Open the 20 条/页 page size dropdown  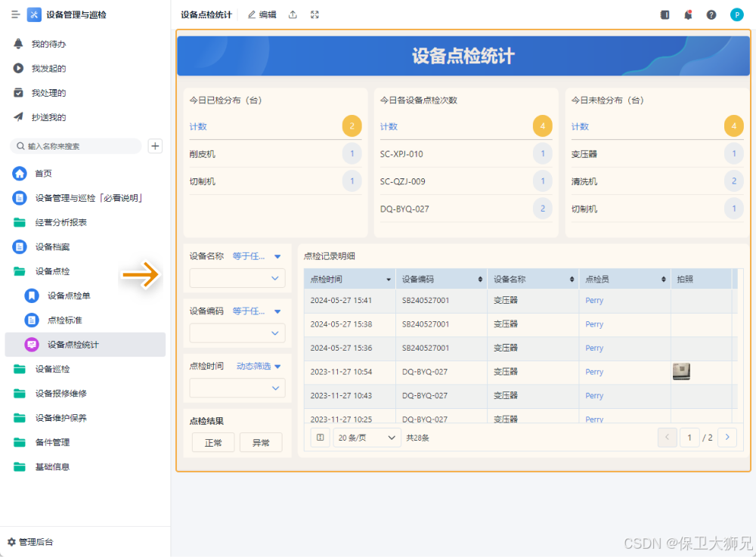[367, 438]
